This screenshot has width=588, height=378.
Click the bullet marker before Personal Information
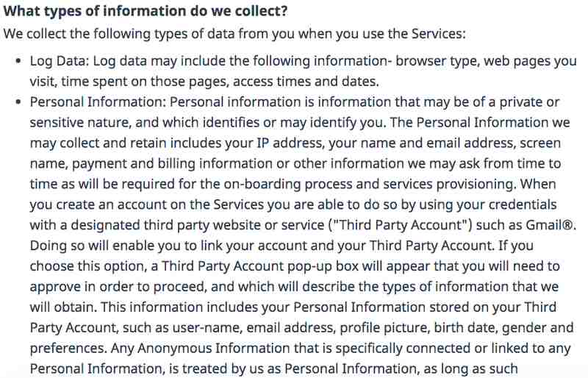(x=18, y=102)
